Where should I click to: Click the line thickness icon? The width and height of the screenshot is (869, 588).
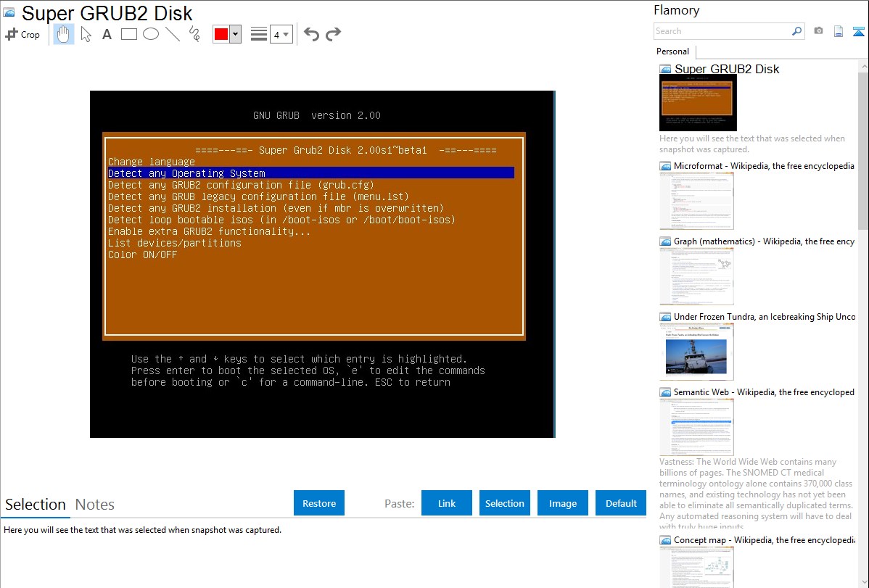[x=259, y=34]
